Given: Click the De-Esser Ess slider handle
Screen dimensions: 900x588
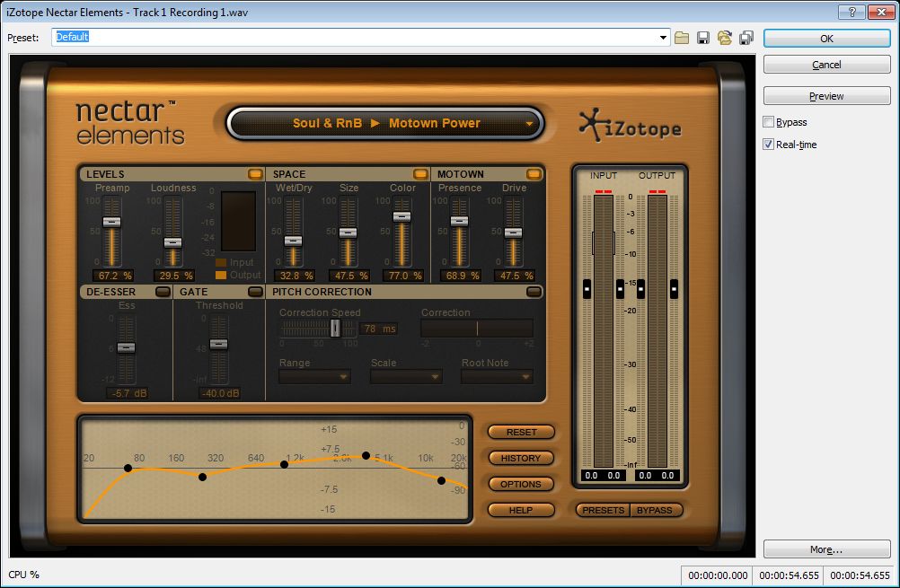Looking at the screenshot, I should (x=127, y=347).
